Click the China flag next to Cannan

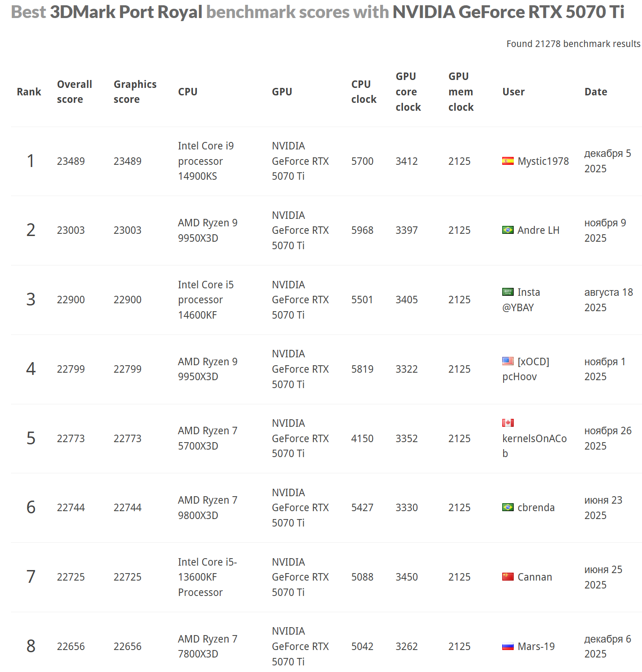[508, 577]
